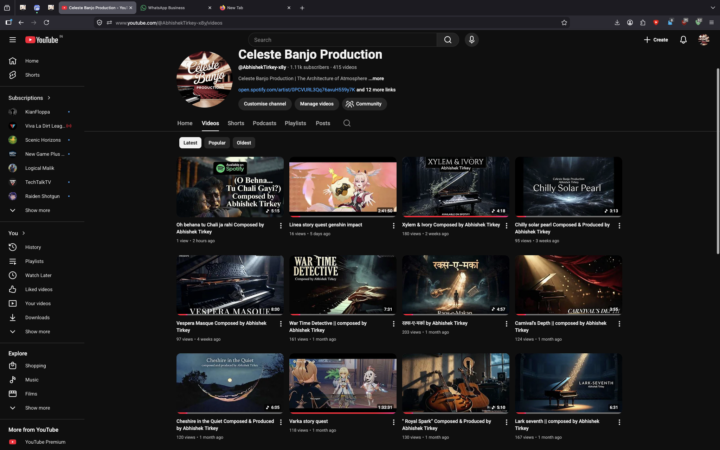The height and width of the screenshot is (450, 720).
Task: Open the Podcasts tab
Action: 264,123
